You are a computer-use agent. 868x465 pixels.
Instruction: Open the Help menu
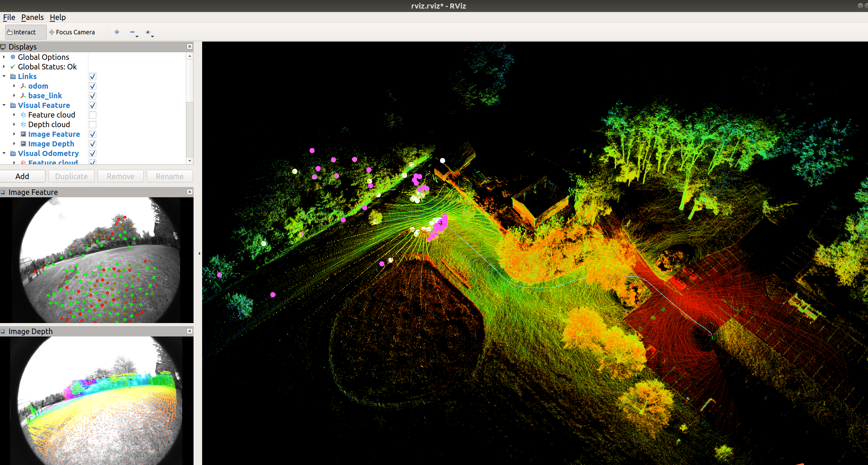57,17
